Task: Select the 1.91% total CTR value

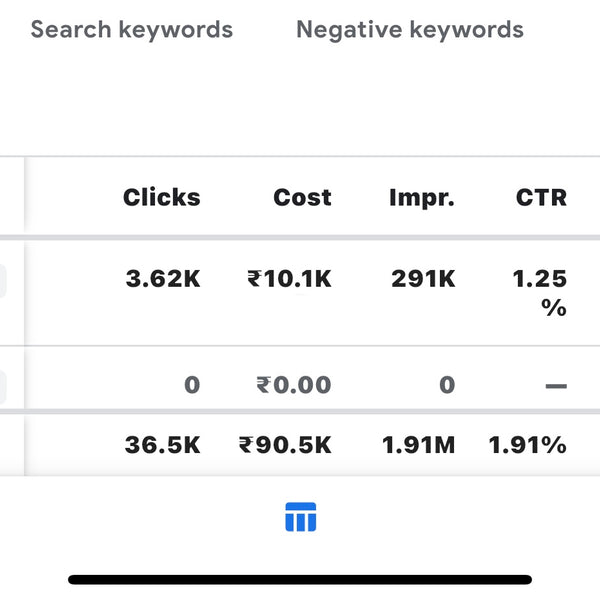Action: click(x=528, y=446)
